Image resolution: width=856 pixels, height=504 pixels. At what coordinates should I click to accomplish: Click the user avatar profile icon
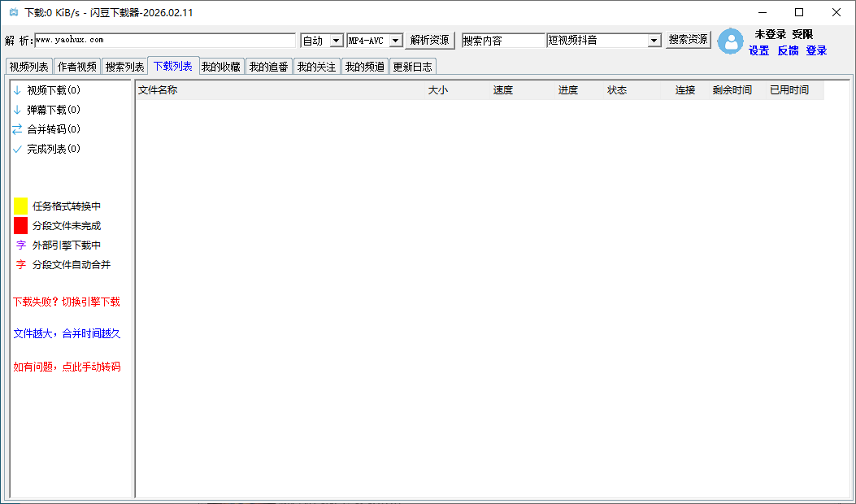tap(730, 41)
